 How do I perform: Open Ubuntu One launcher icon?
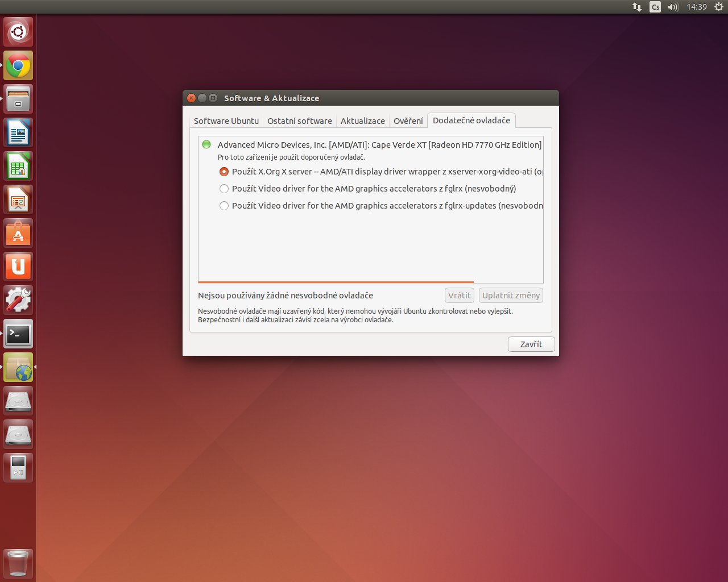[18, 267]
